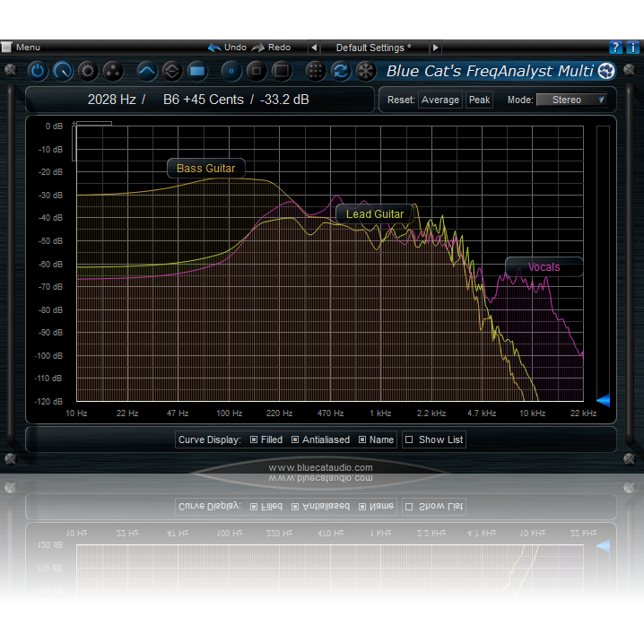
Task: Go to the next preset arrow
Action: 435,48
